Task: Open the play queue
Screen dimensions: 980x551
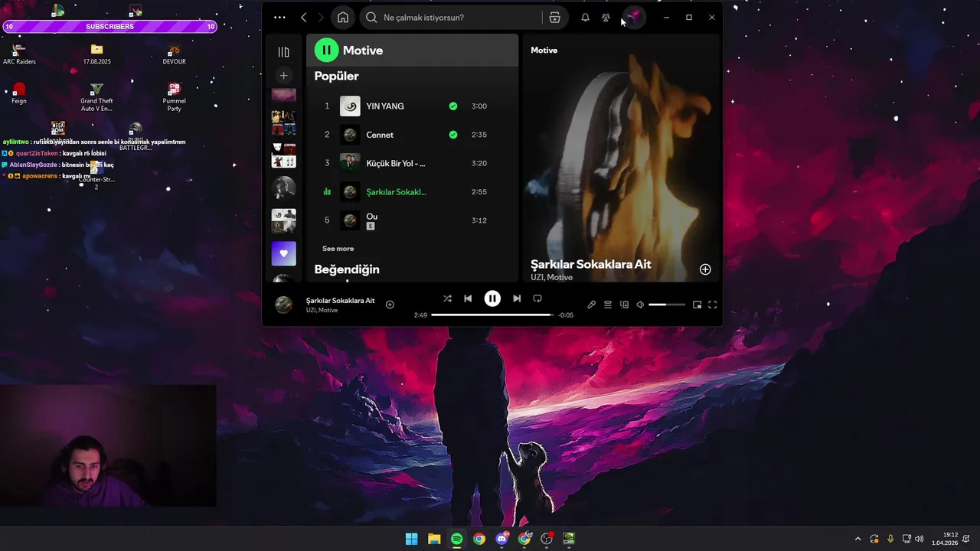Action: click(608, 305)
